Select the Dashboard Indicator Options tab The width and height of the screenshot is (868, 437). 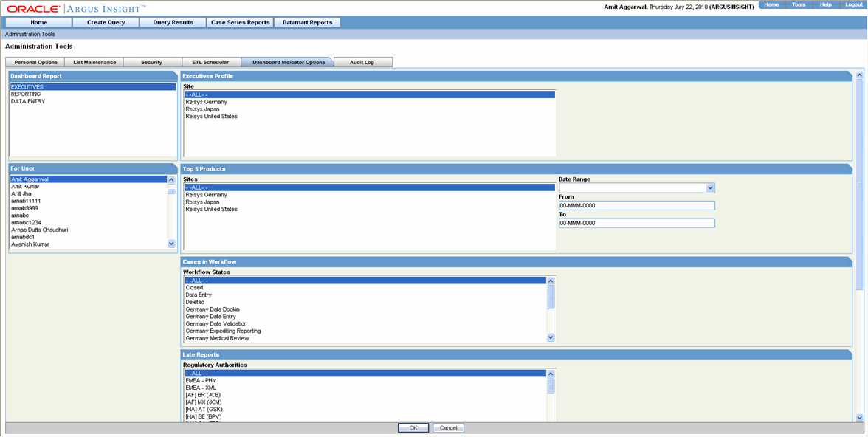289,62
